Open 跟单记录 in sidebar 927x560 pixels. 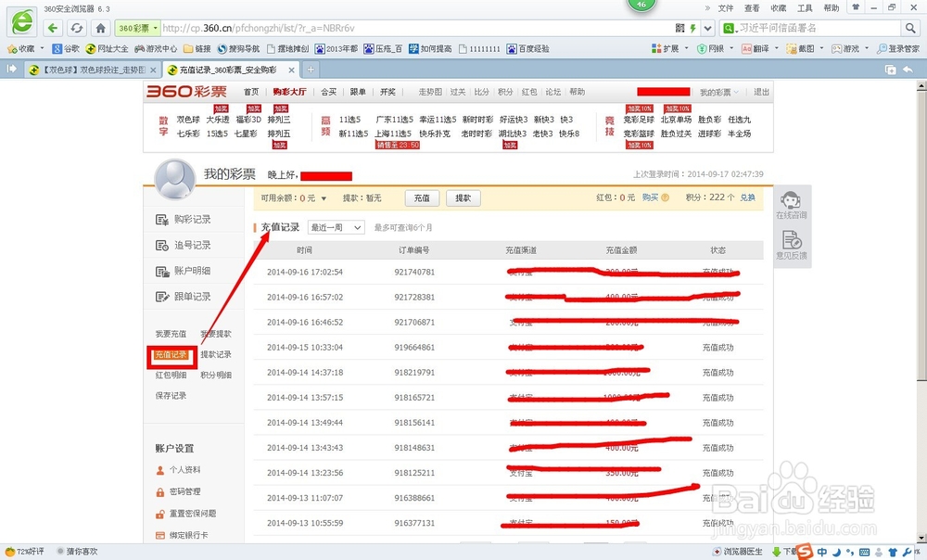(x=184, y=297)
